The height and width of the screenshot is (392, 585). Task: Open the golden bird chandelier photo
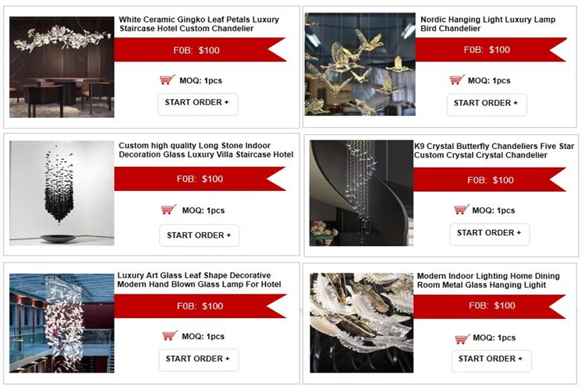click(x=360, y=64)
